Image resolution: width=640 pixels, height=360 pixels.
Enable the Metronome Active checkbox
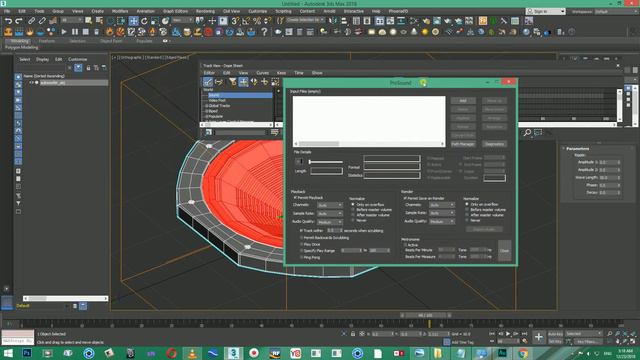click(406, 245)
